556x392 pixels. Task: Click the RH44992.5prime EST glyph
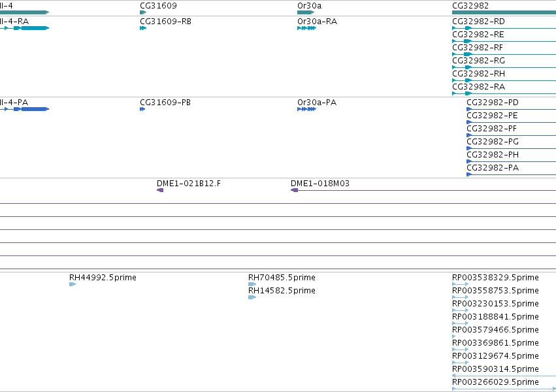point(73,284)
